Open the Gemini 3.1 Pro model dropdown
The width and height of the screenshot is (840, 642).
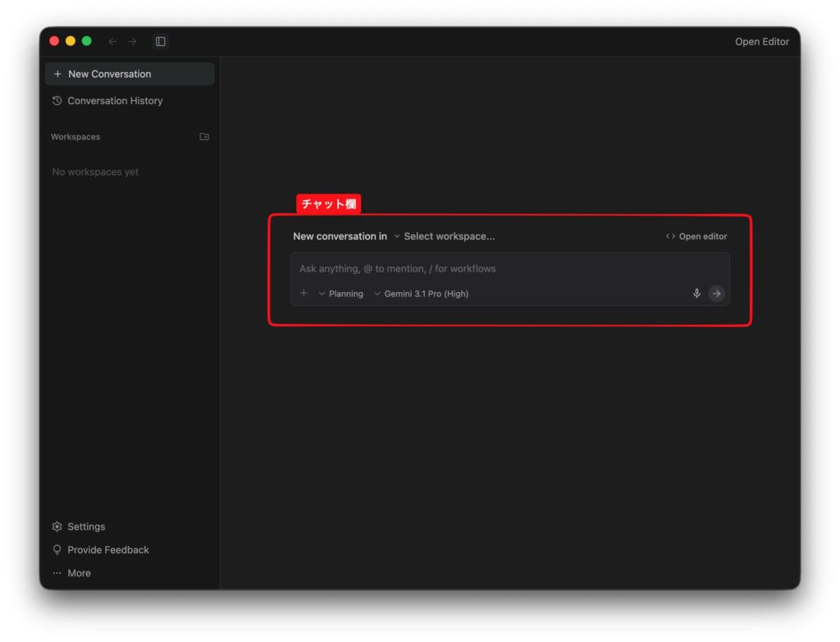(x=421, y=294)
